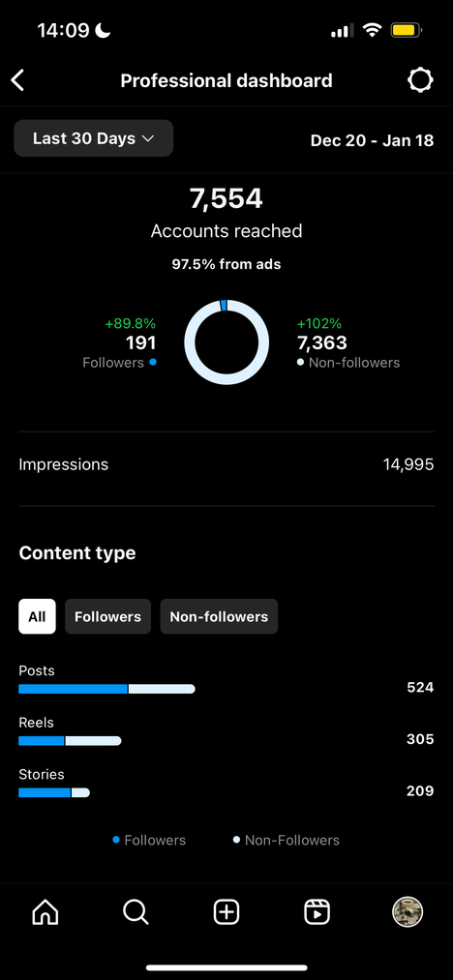Tap the Posts reach bar
The height and width of the screenshot is (980, 453).
[107, 689]
